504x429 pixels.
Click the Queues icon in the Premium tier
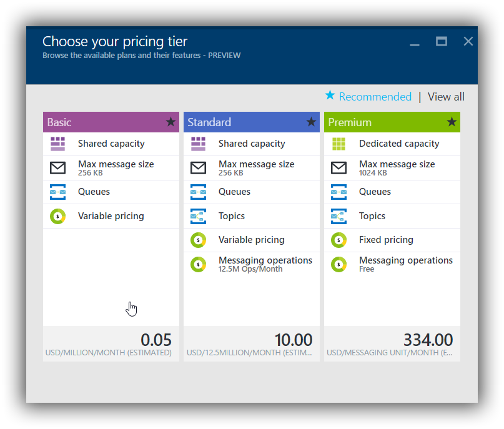(338, 192)
